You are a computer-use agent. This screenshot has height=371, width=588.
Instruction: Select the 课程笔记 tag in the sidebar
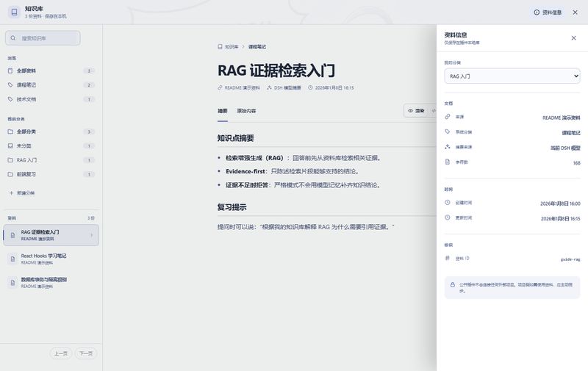pos(51,85)
